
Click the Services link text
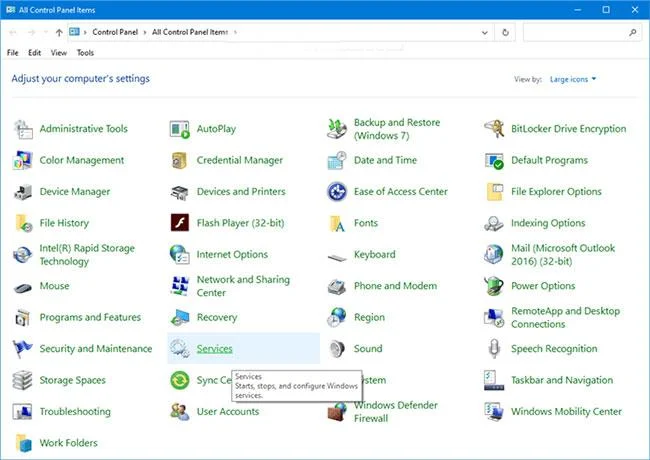(x=214, y=349)
